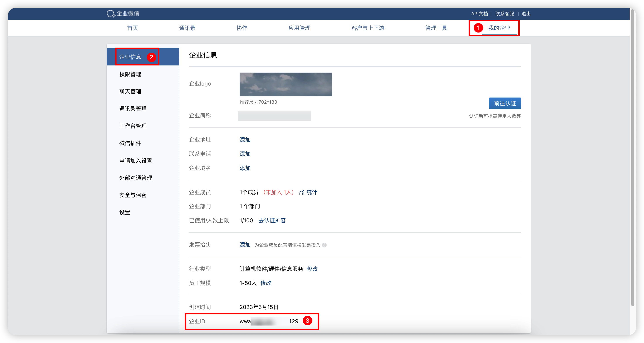Click the 1/100 usage limit value

246,221
